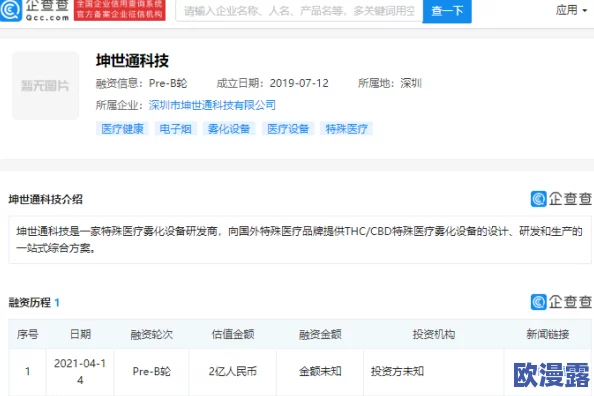
Task: Click the 坤世通科技介绍 section heading
Action: (45, 199)
